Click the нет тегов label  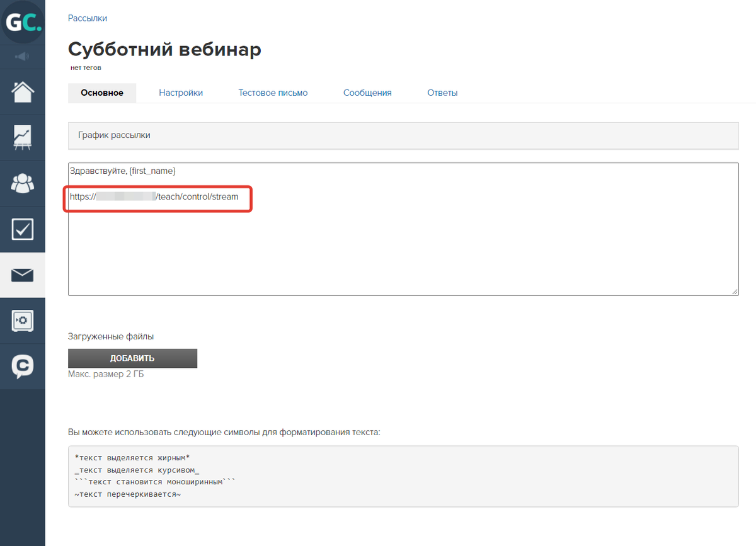[86, 67]
